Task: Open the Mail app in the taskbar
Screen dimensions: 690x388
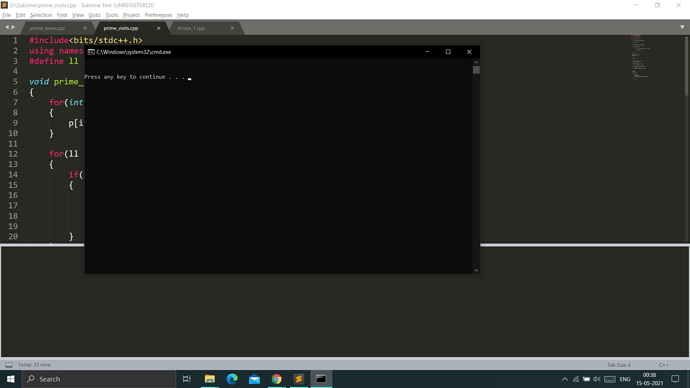Action: coord(254,379)
